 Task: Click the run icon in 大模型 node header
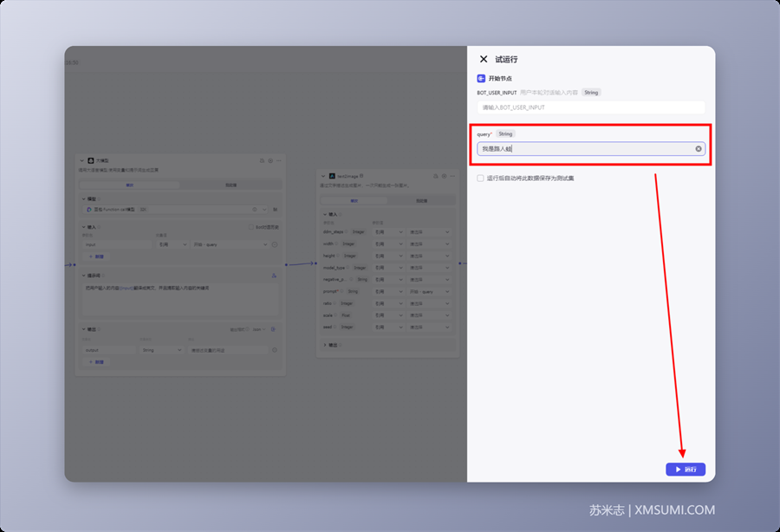(x=270, y=160)
